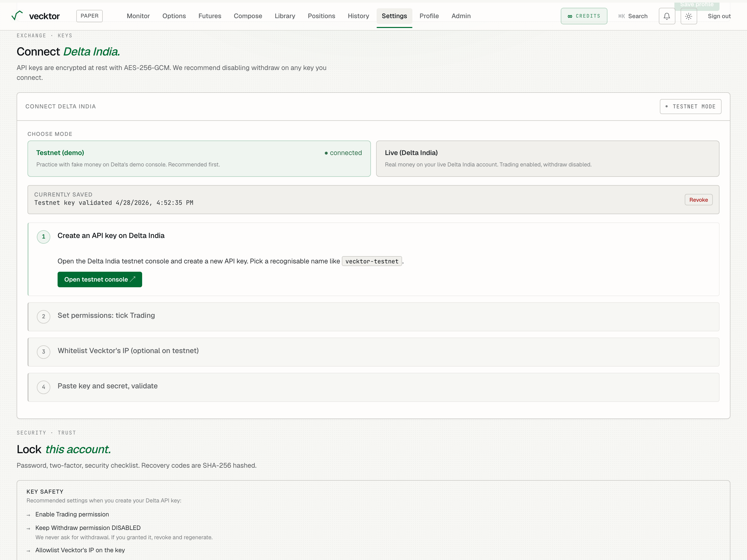Open notifications bell
This screenshot has height=560, width=747.
pyautogui.click(x=667, y=16)
